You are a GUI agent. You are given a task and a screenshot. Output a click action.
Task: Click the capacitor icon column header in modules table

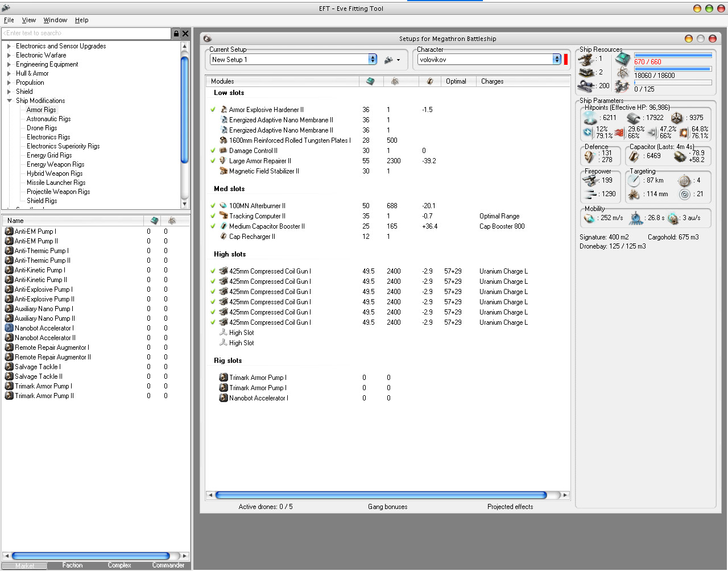tap(430, 81)
